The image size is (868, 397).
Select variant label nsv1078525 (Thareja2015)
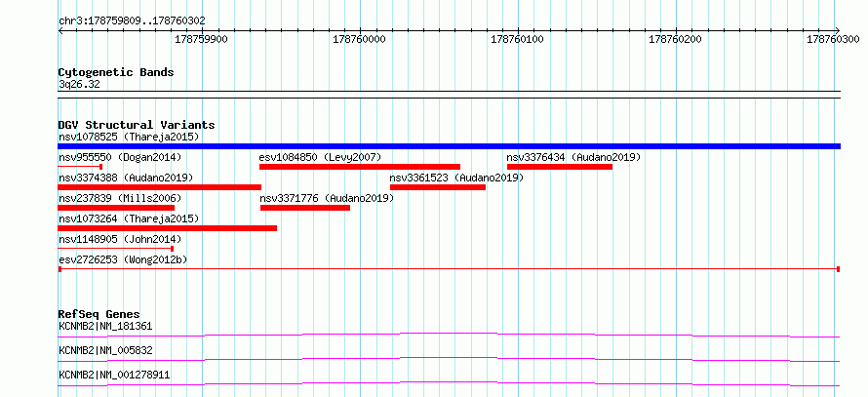click(129, 137)
